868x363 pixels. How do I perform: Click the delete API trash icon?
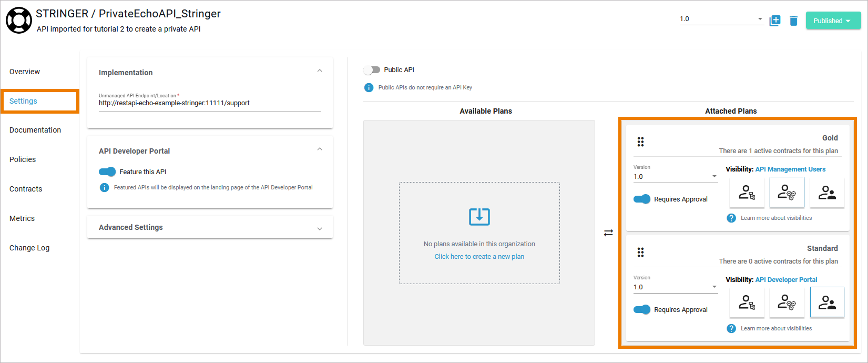point(793,21)
